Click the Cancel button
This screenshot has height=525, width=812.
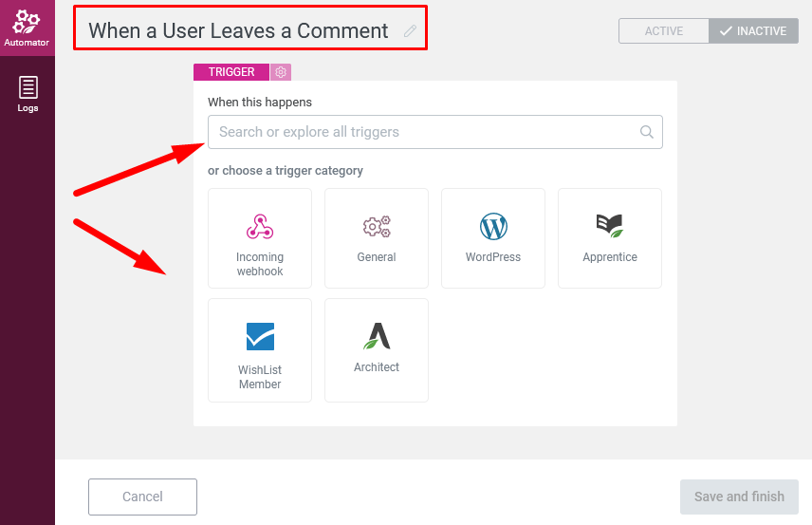coord(142,497)
